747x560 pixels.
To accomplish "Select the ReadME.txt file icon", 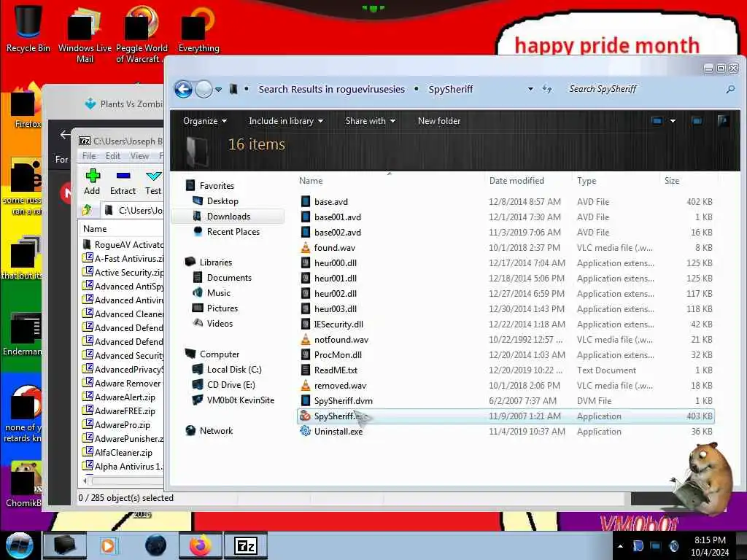I will tap(306, 370).
